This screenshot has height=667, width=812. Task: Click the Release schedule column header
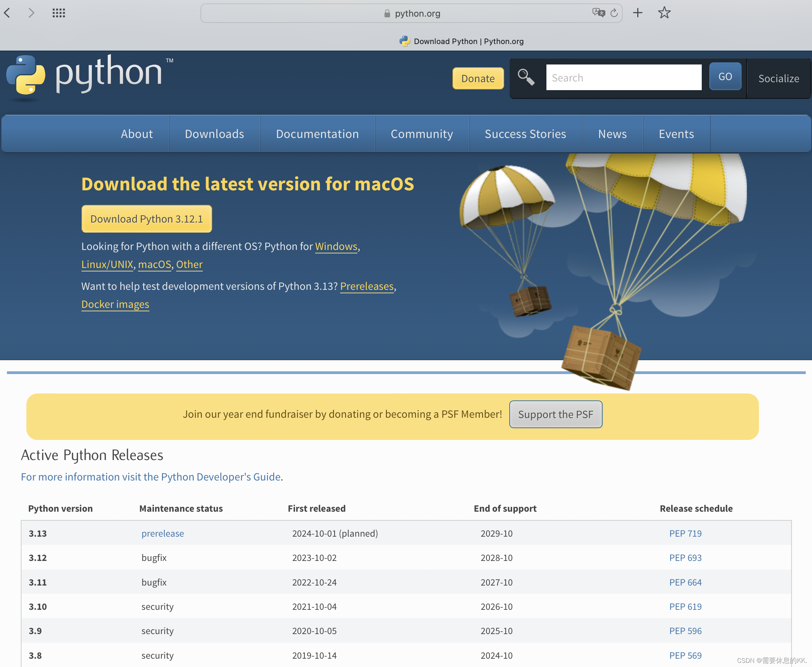(696, 508)
